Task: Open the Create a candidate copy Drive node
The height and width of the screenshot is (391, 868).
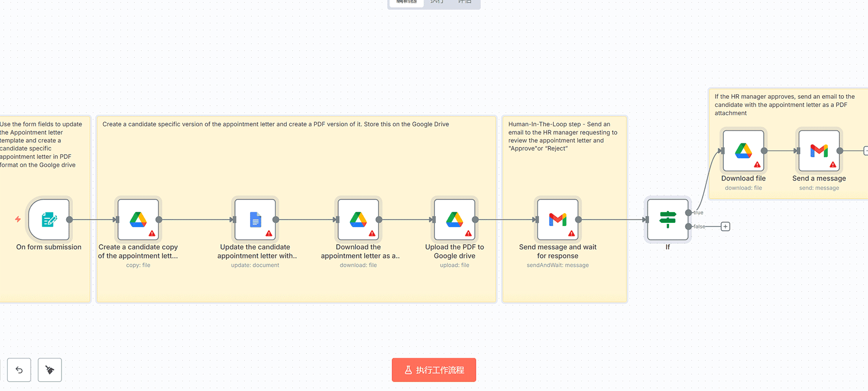Action: coord(138,219)
